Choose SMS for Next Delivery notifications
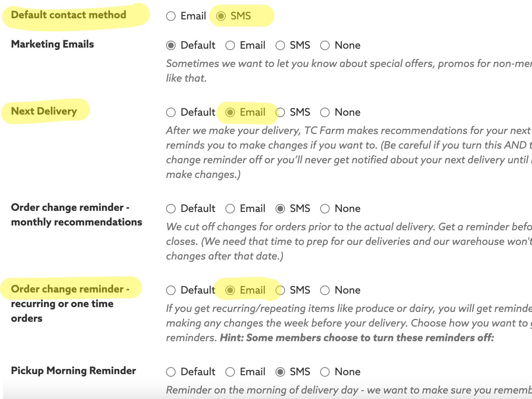Image resolution: width=532 pixels, height=399 pixels. click(281, 112)
